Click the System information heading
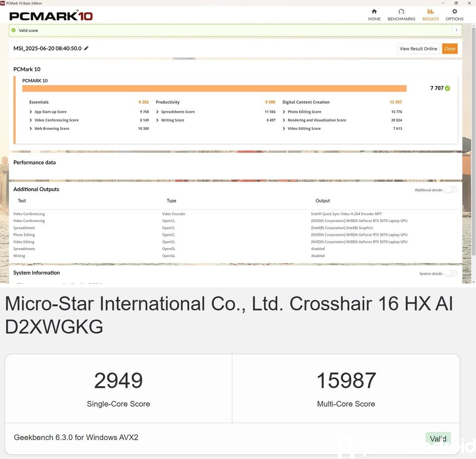The width and height of the screenshot is (476, 459). [x=36, y=273]
